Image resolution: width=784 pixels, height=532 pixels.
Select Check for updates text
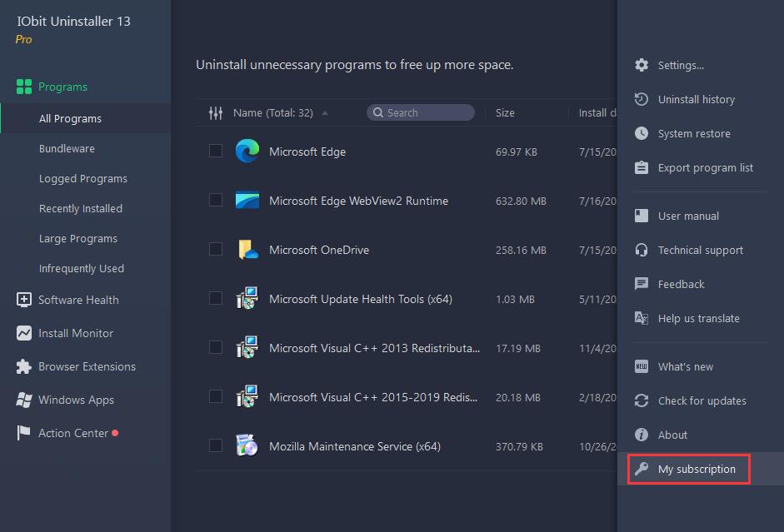pos(702,400)
